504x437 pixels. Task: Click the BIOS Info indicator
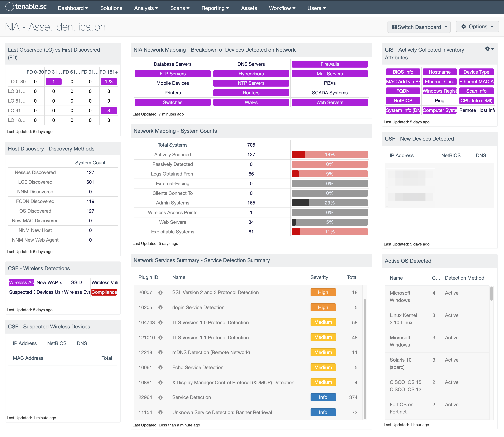403,72
